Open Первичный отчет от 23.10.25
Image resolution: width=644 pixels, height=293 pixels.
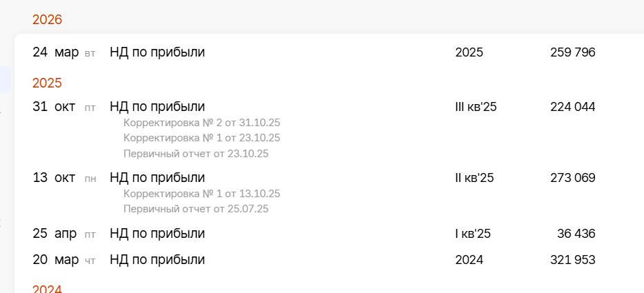click(x=195, y=153)
